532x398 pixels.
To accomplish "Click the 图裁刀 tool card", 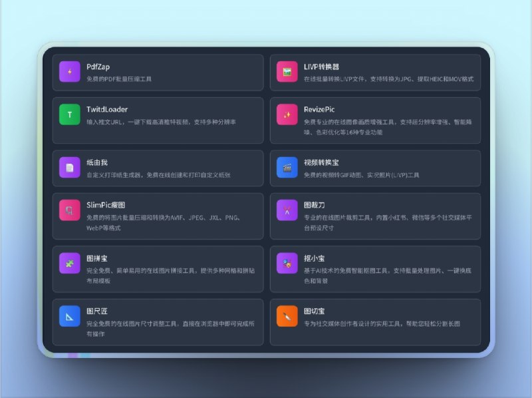I will (374, 216).
